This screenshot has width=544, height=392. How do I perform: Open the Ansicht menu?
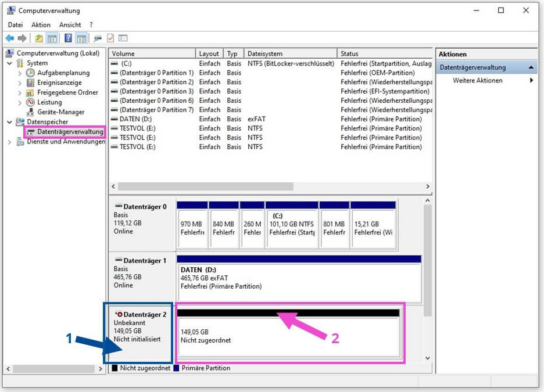point(70,24)
